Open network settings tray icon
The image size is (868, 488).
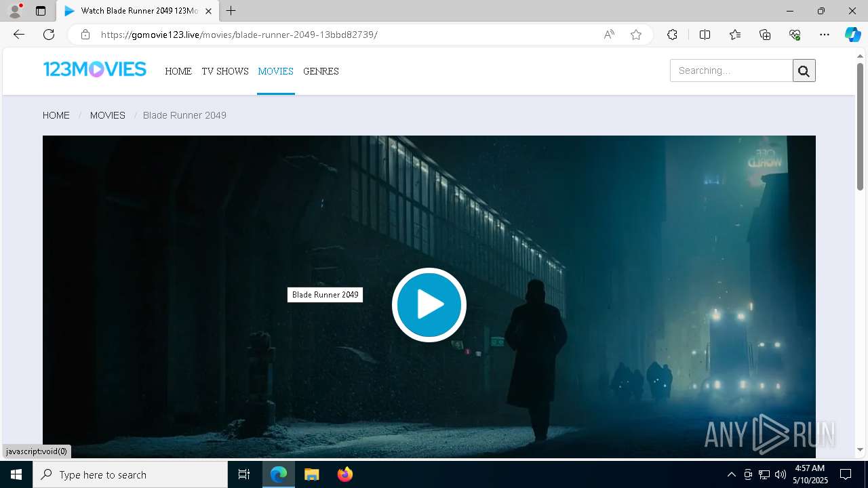[x=764, y=474]
